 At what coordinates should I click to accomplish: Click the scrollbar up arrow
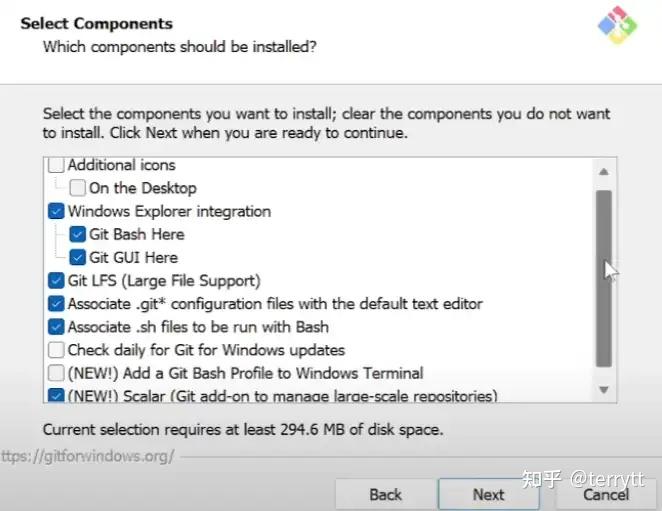coord(604,172)
